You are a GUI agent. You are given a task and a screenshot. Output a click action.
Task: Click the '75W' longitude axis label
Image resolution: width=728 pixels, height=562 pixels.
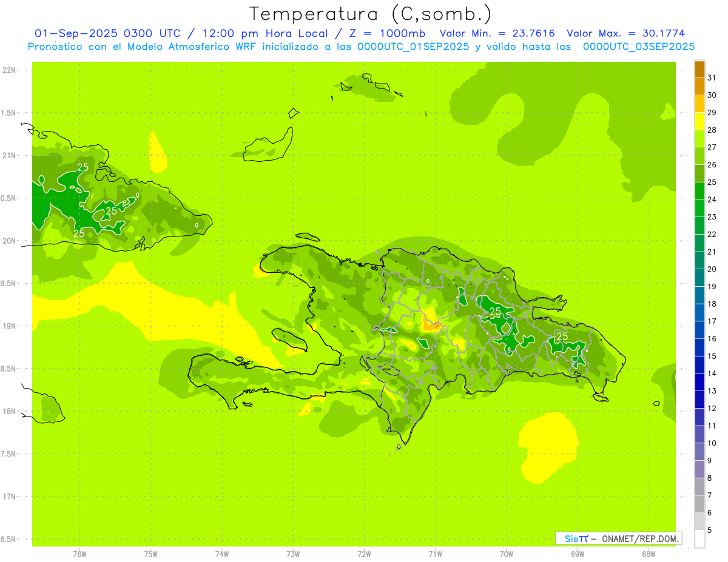tap(151, 554)
